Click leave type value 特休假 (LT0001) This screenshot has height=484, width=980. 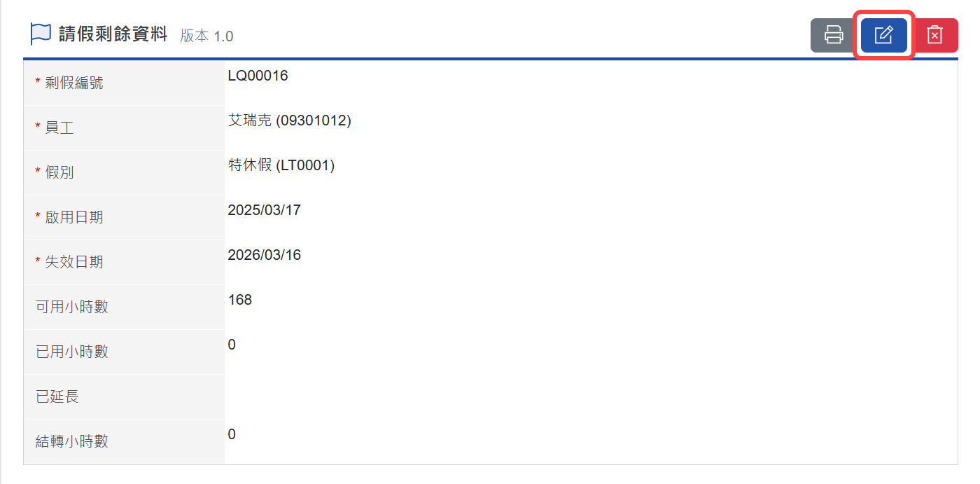(x=281, y=165)
